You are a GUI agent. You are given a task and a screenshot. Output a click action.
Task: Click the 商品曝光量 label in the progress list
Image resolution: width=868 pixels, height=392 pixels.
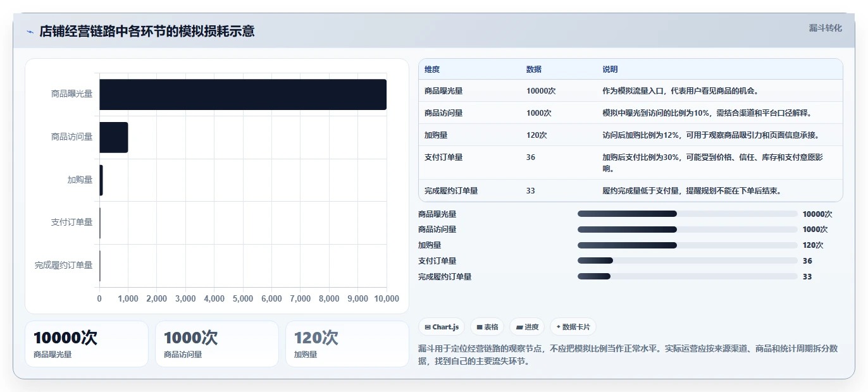[437, 214]
